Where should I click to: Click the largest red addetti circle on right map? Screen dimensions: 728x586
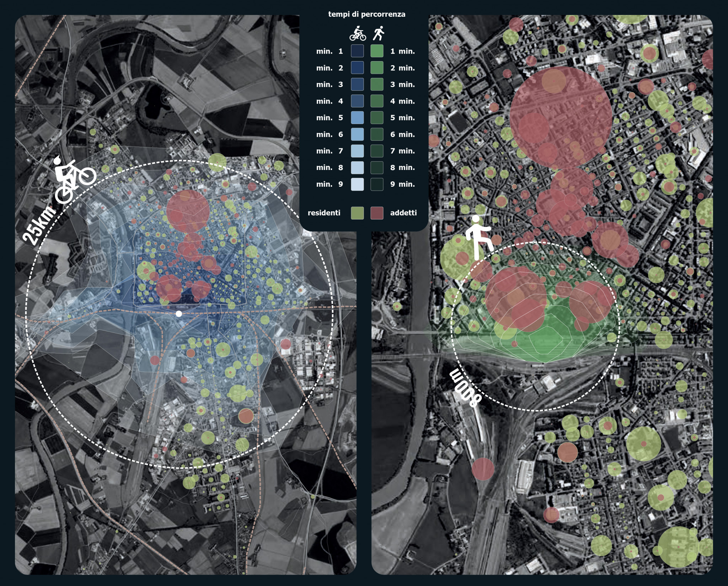(561, 117)
